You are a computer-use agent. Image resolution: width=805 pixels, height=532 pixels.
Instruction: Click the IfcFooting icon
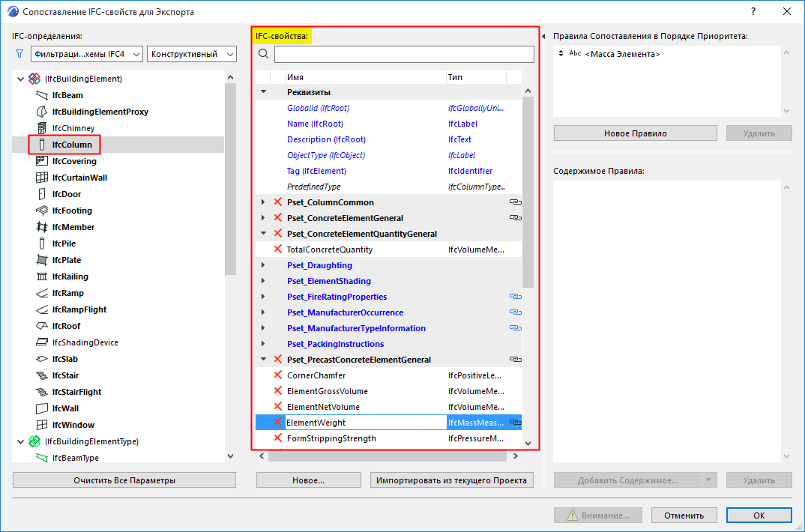[x=41, y=211]
